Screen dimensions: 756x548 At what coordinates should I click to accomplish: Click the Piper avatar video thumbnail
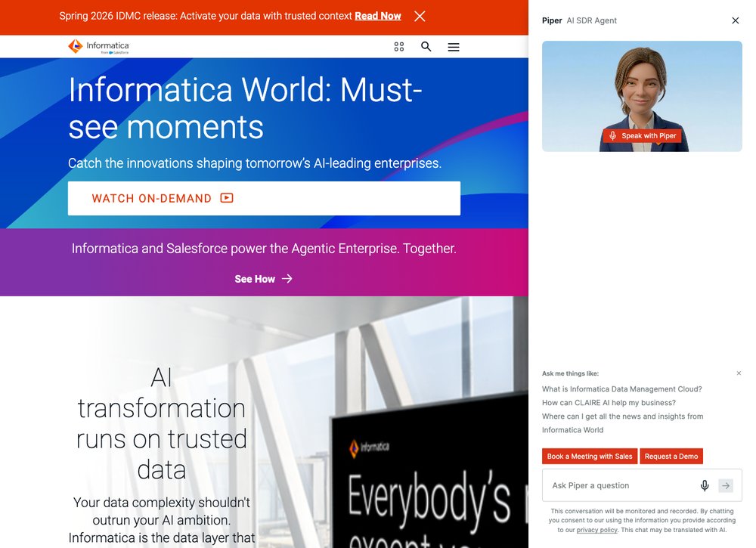point(642,96)
